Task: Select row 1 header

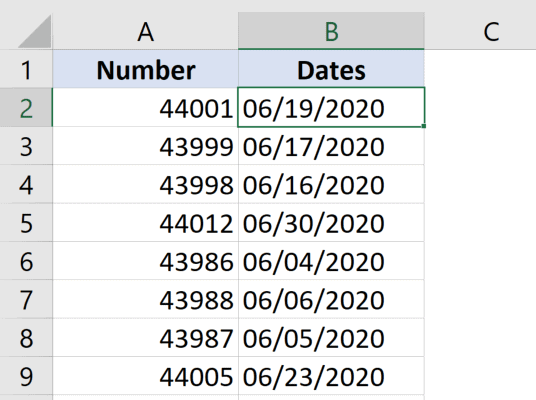Action: pyautogui.click(x=26, y=69)
